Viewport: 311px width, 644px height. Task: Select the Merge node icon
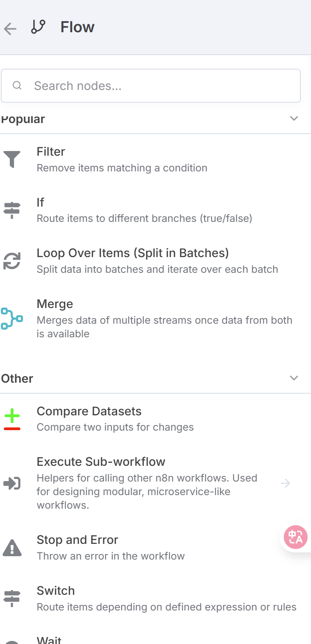coord(12,319)
